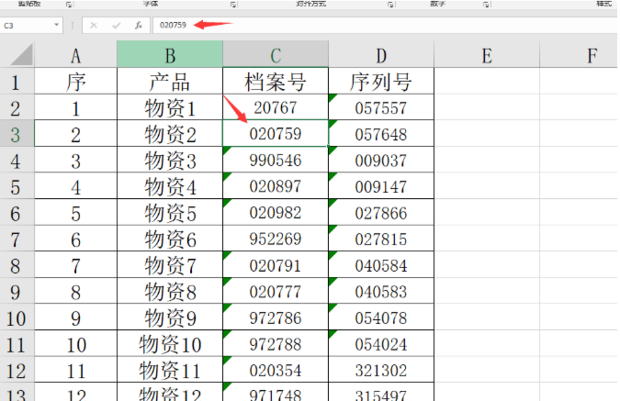This screenshot has width=620, height=401.
Task: Select cell with value 020777
Action: click(276, 291)
